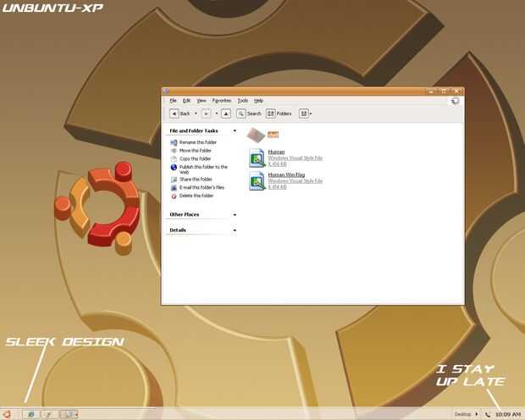Click the Forward arrow toolbar button
Screen dimensions: 525x420
pos(207,113)
